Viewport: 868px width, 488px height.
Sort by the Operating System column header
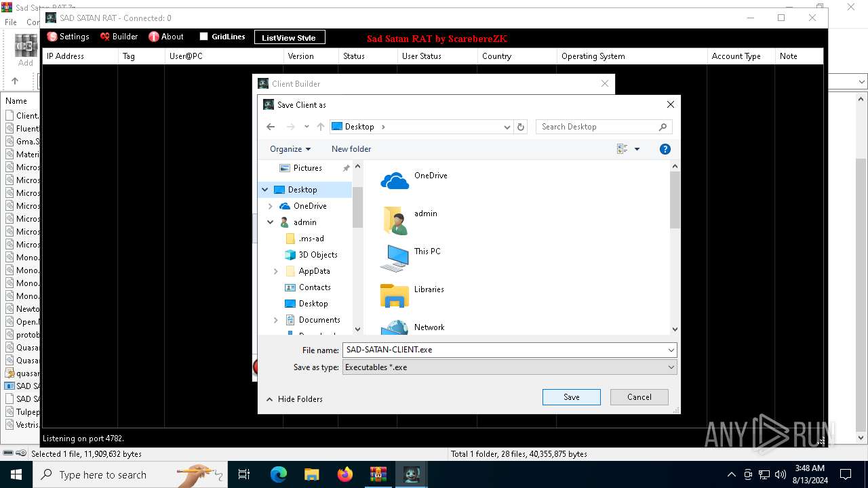click(632, 56)
